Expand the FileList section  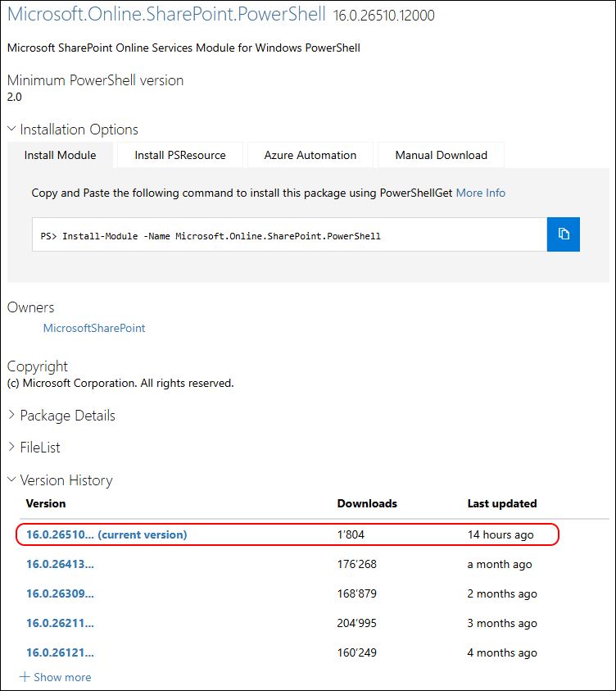point(34,448)
